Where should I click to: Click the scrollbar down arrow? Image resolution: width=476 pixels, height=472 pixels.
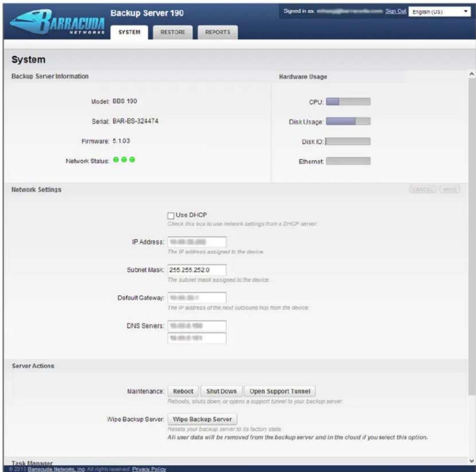click(x=472, y=461)
